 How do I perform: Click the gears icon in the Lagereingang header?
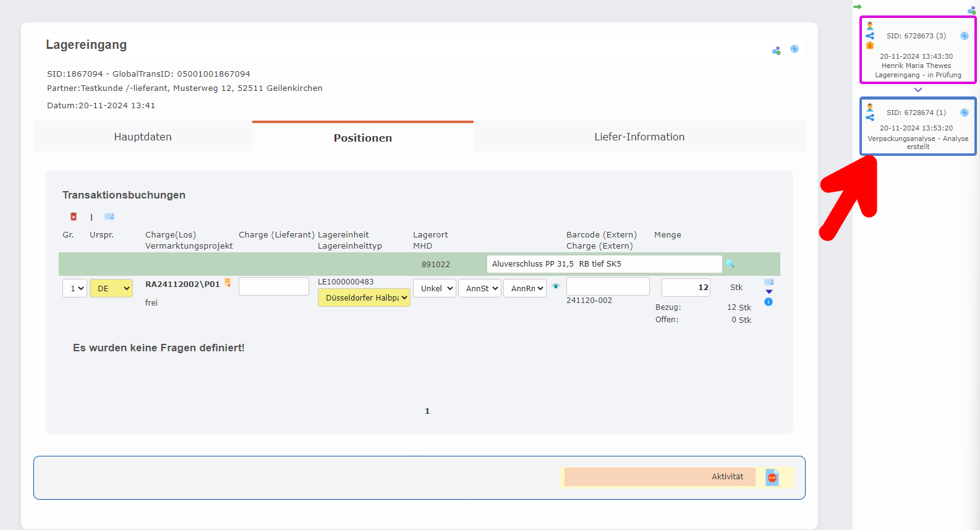776,51
